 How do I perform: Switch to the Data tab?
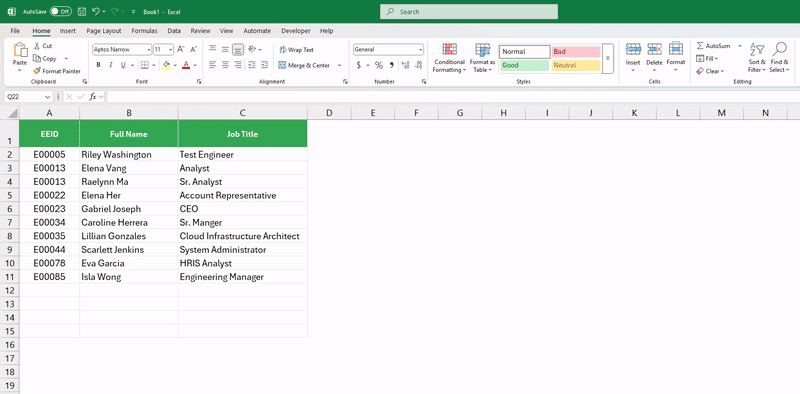174,31
